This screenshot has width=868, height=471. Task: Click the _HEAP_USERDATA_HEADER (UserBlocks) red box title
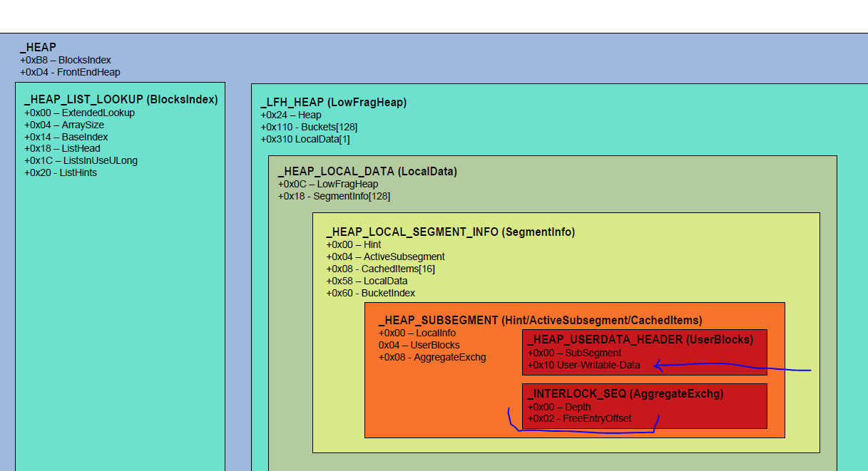pos(640,340)
